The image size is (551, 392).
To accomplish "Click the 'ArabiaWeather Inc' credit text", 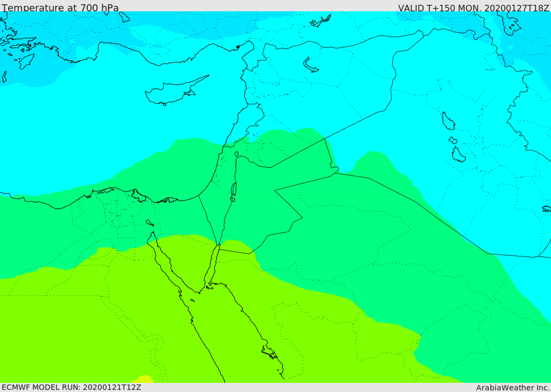I will pos(513,388).
